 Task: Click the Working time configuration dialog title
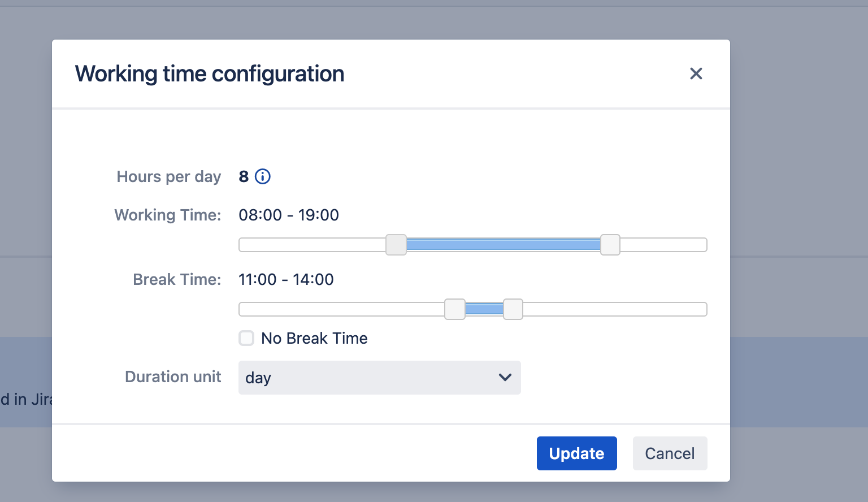(210, 73)
